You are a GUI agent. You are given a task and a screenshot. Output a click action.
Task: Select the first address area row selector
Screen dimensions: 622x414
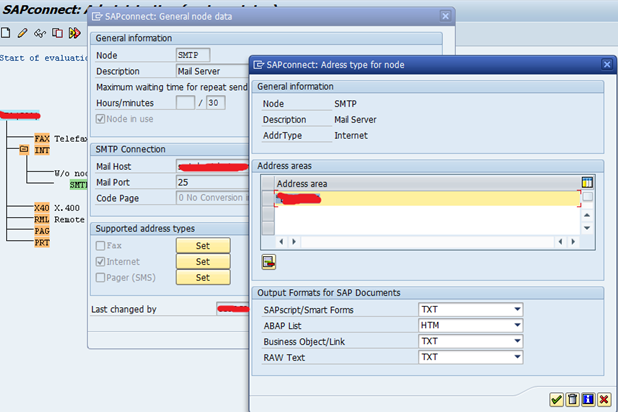[x=269, y=198]
